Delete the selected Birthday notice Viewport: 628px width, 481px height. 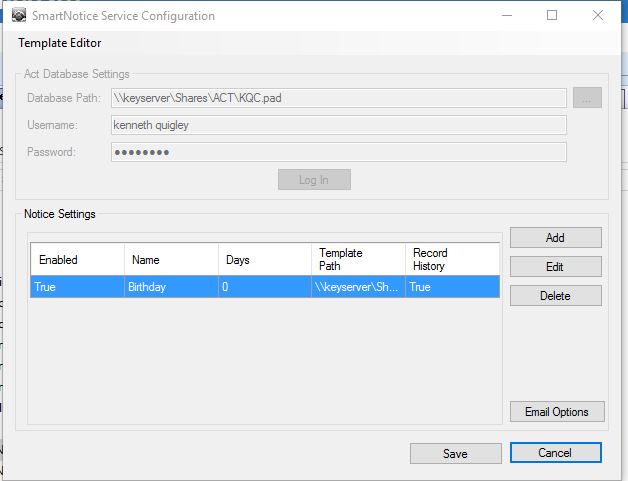556,296
